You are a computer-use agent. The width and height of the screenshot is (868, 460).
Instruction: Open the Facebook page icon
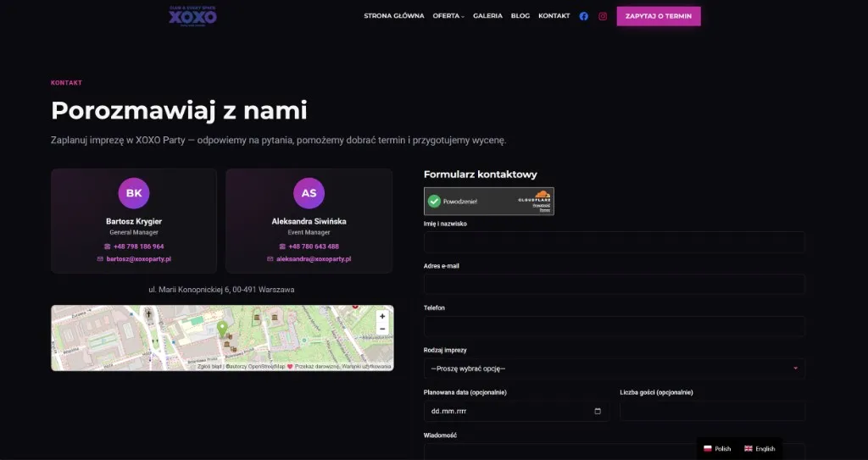(583, 16)
